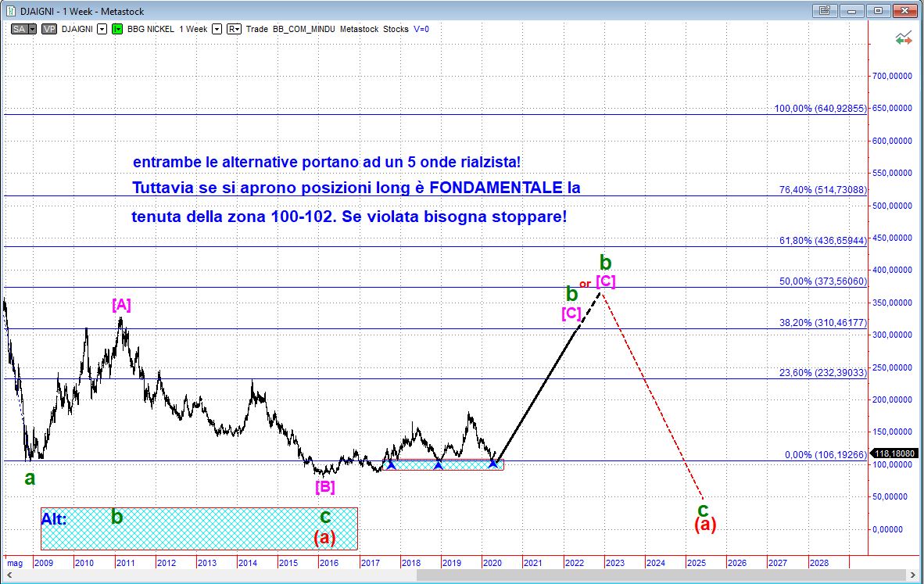Click the Trade label
The width and height of the screenshot is (924, 584).
[257, 29]
